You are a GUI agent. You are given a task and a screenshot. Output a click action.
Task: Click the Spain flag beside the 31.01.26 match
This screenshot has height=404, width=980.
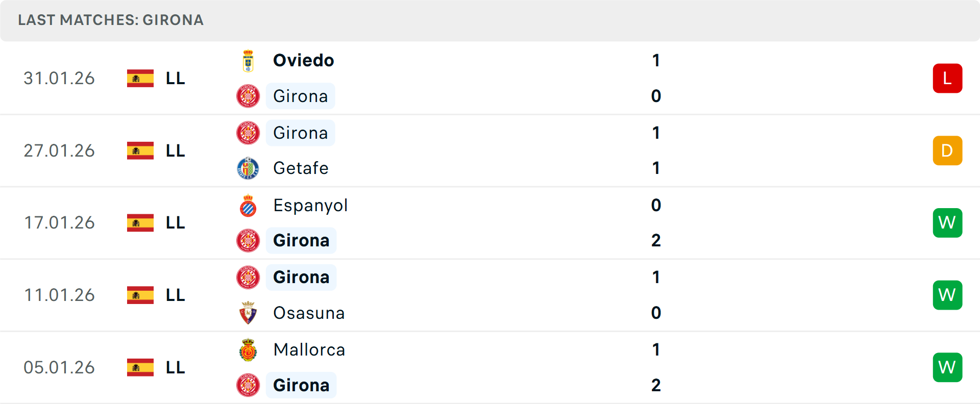click(140, 78)
